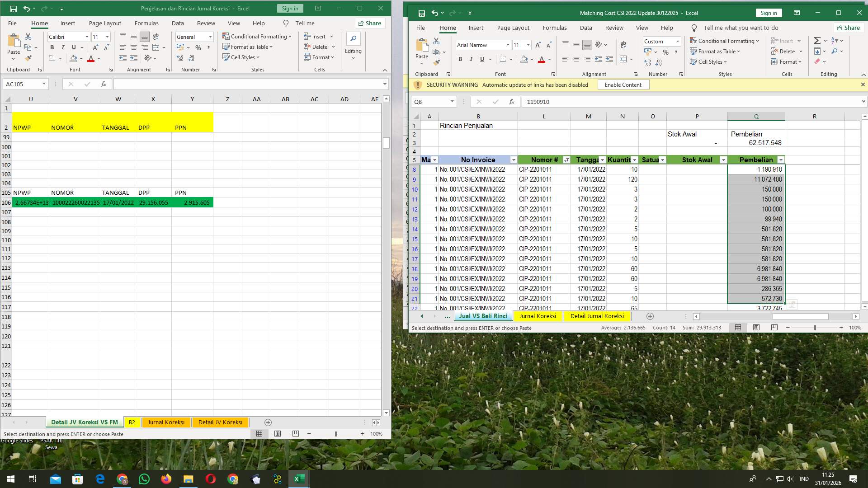The height and width of the screenshot is (488, 868).
Task: Apply bold formatting in the right workbook
Action: [x=460, y=59]
